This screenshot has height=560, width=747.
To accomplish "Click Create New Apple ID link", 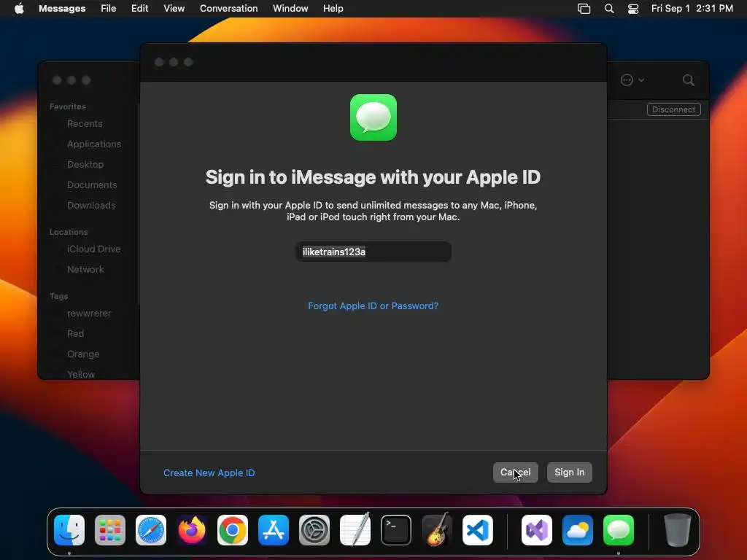I will click(209, 472).
